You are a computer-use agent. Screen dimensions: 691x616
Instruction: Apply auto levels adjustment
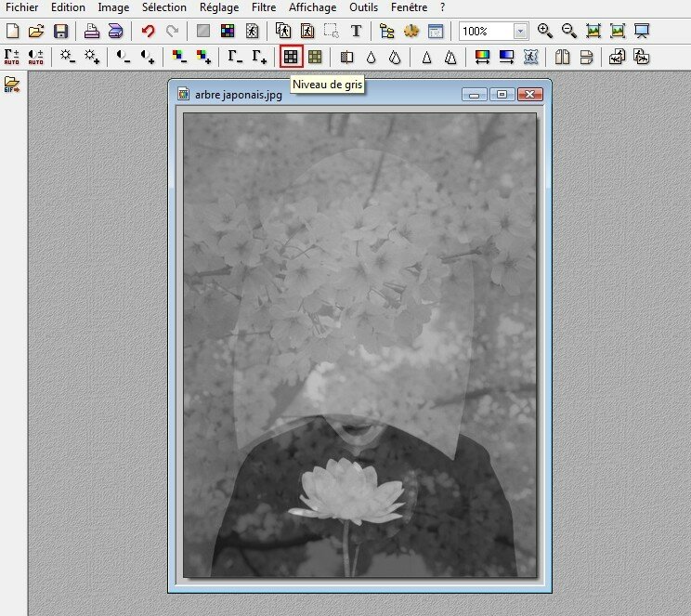point(12,57)
